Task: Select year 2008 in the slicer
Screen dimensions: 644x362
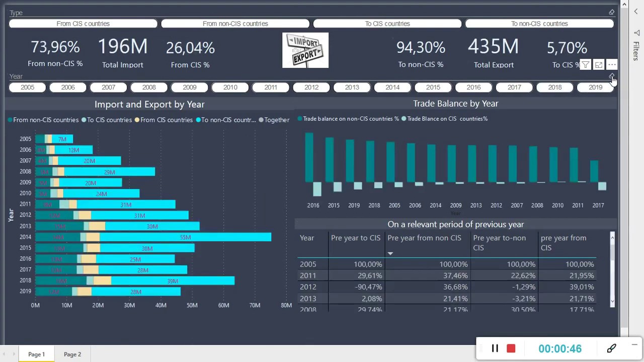Action: (x=149, y=87)
